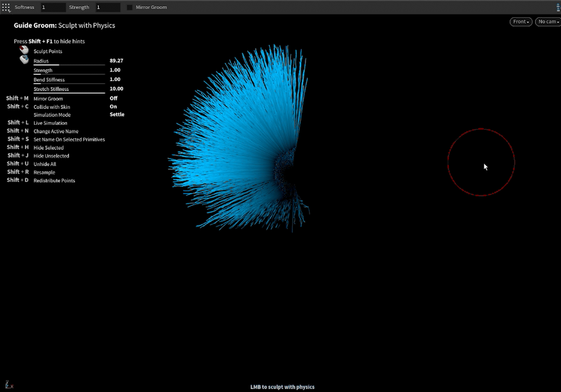The image size is (561, 392).
Task: Click the Resample hint entry
Action: tap(44, 173)
